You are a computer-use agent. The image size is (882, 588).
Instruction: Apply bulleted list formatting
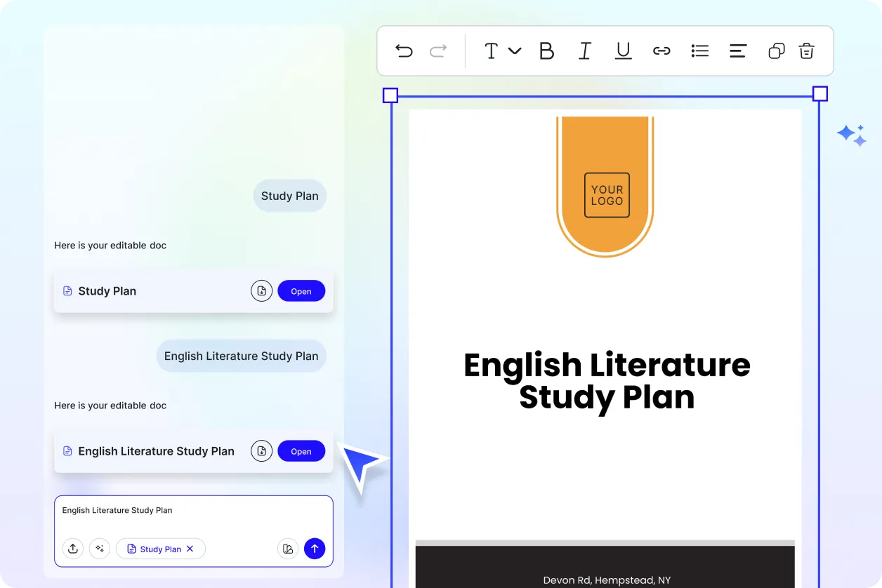click(700, 51)
